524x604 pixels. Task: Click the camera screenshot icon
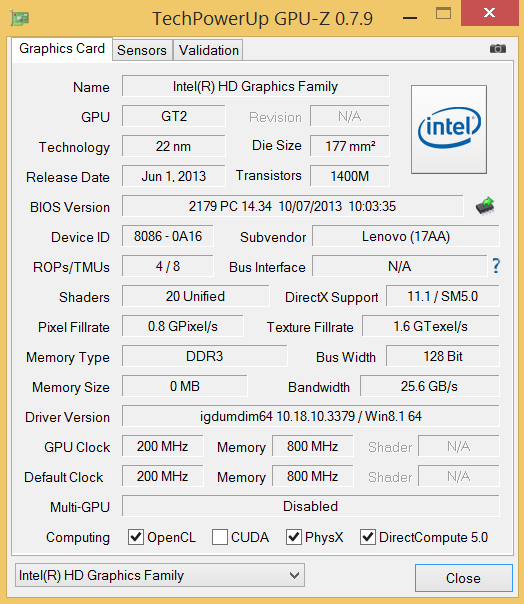click(x=498, y=49)
